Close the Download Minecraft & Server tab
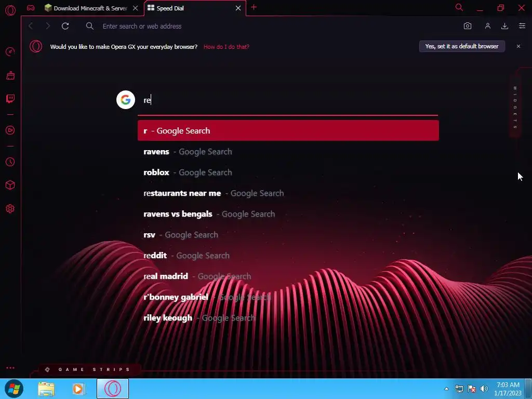This screenshot has width=532, height=399. click(136, 8)
